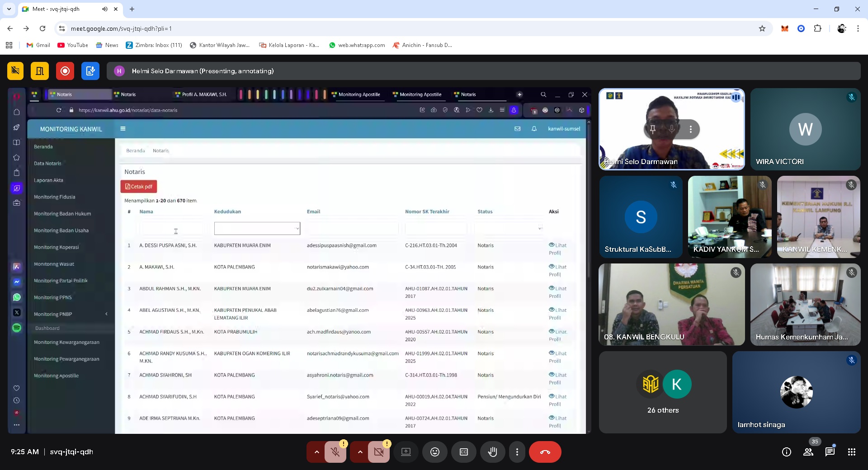Leave the call with red hang-up button
The height and width of the screenshot is (470, 868).
[x=545, y=452]
